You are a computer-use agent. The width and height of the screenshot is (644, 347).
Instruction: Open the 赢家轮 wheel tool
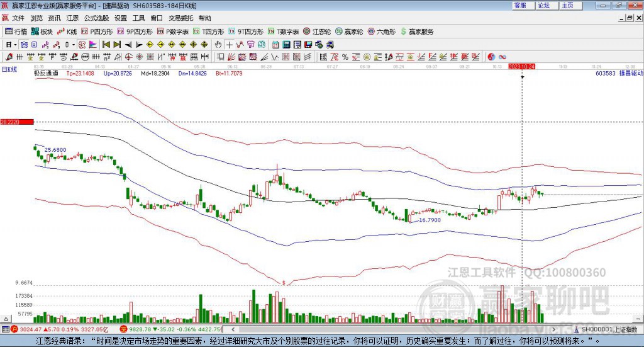(x=349, y=31)
